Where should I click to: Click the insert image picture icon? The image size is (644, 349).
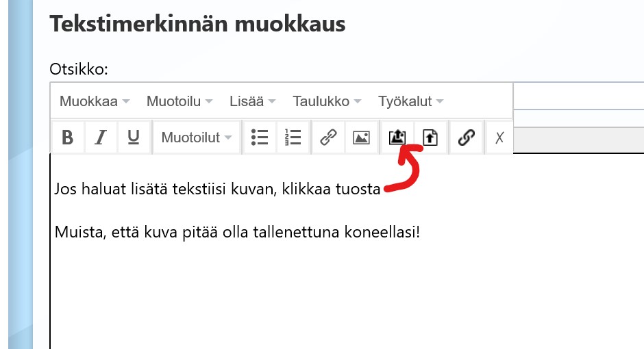point(361,138)
